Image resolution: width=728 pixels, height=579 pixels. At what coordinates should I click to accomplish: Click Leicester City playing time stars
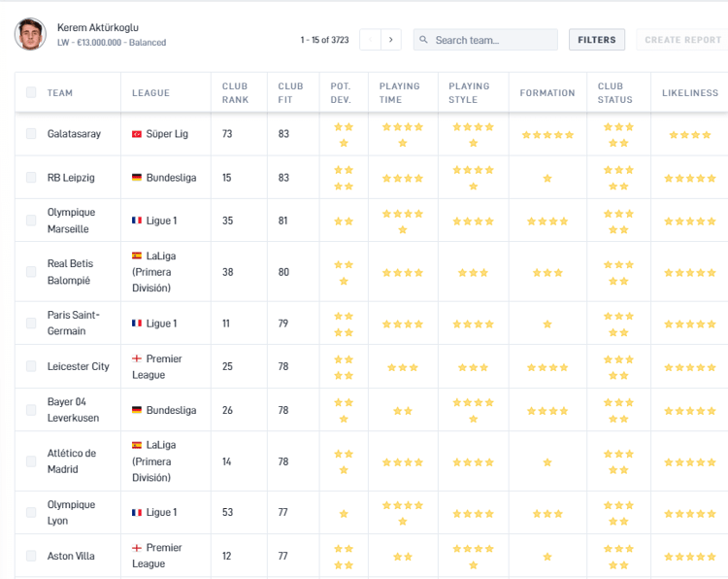(403, 367)
